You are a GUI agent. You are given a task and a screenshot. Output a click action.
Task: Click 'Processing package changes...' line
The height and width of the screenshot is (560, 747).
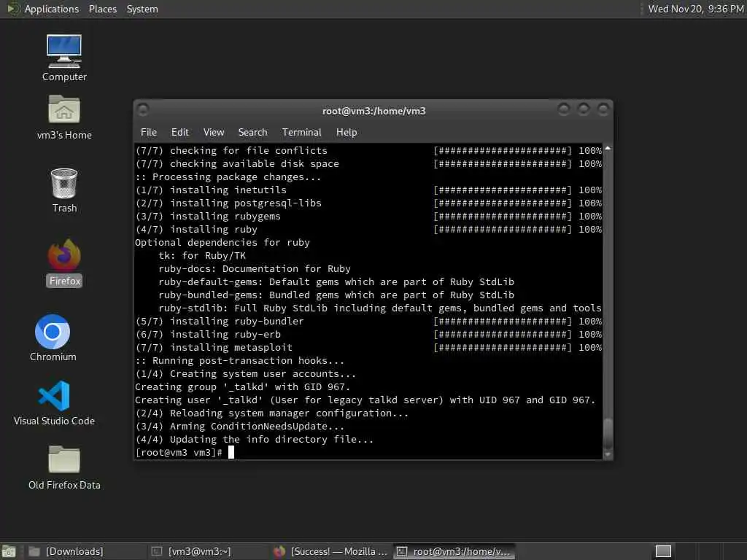pyautogui.click(x=228, y=177)
